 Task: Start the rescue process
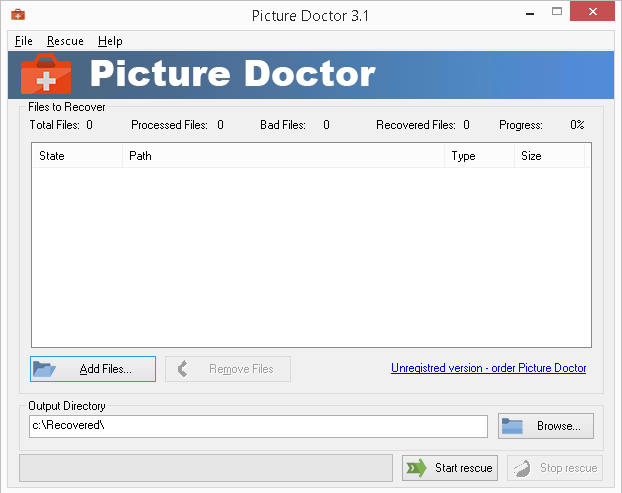[450, 468]
